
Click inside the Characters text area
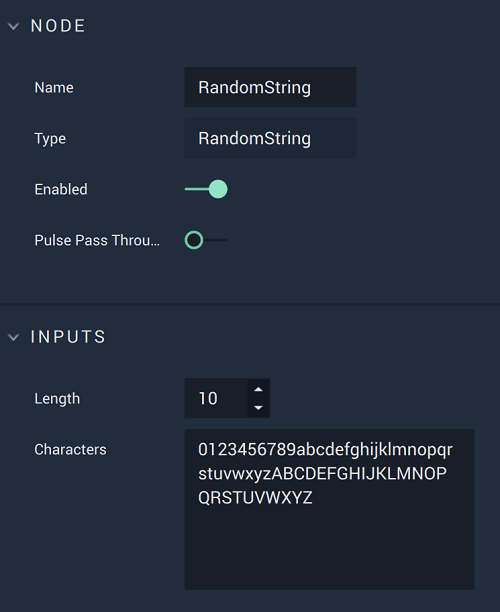click(329, 509)
